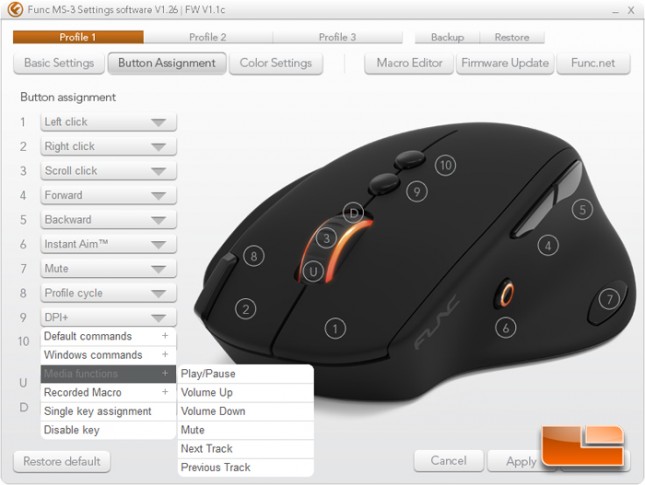
Task: Open the button 5 Backward dropdown
Action: point(109,220)
